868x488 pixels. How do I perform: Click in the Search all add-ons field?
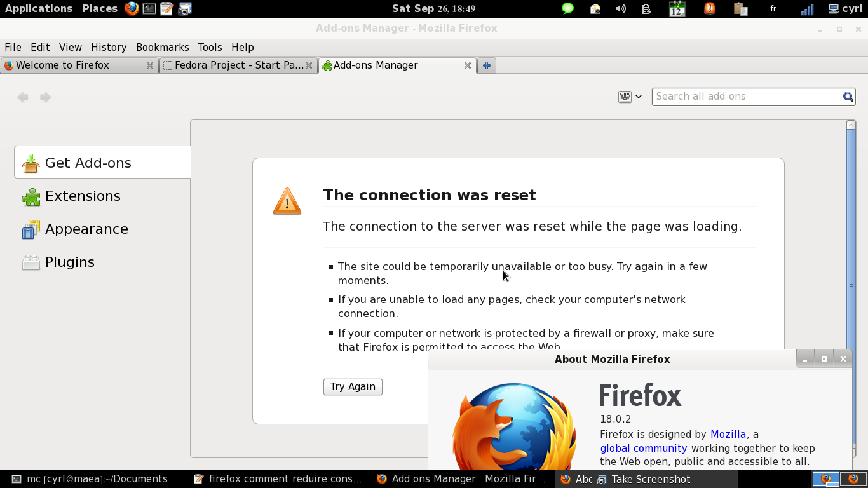[747, 97]
